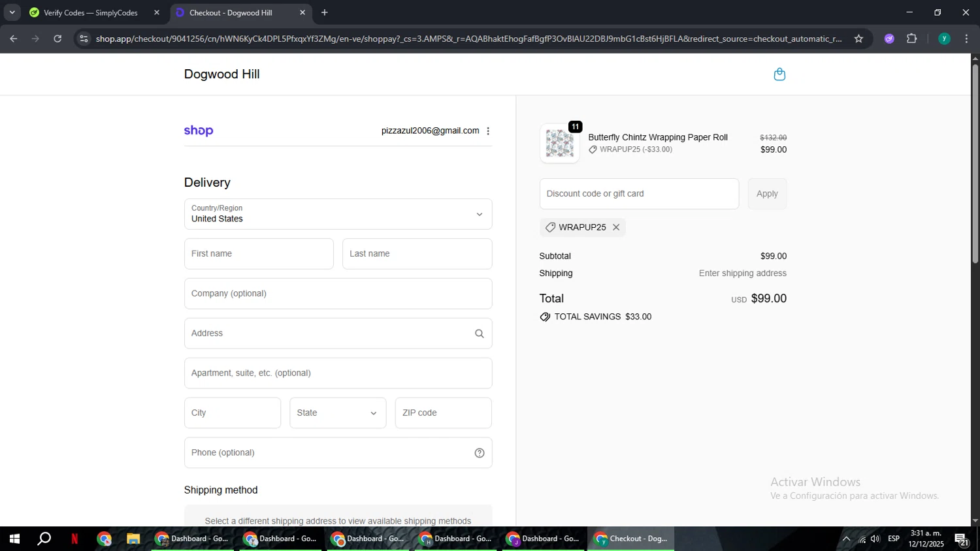Open account options menu beside email
Viewport: 980px width, 551px height.
(x=488, y=131)
